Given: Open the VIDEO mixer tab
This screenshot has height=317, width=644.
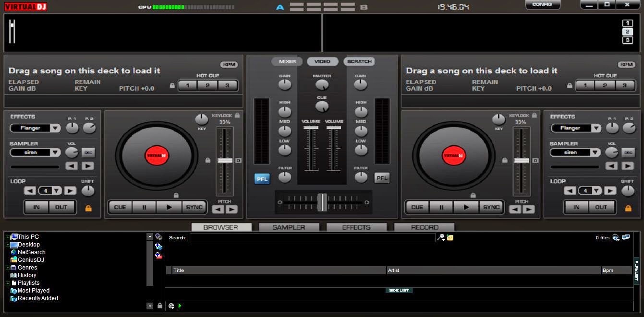Looking at the screenshot, I should coord(322,61).
